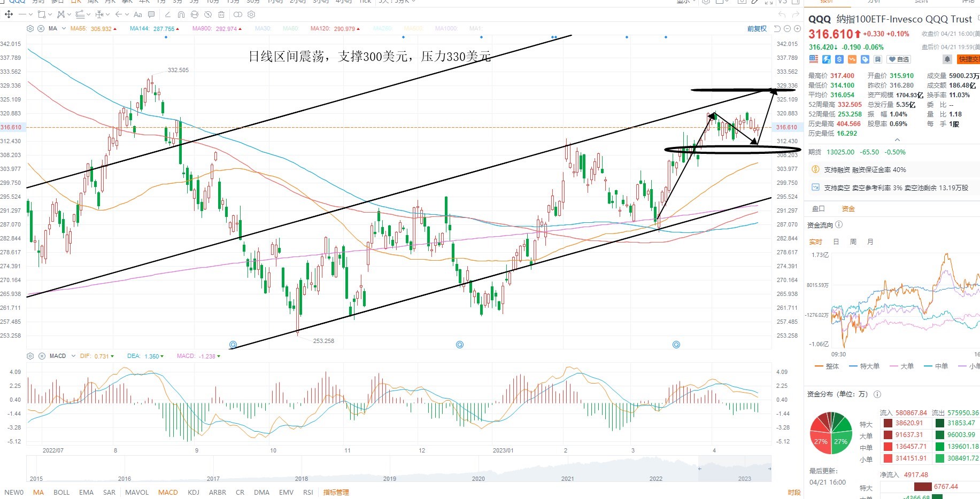Select the horizontal line drawing tool
The width and height of the screenshot is (980, 499).
[x=22, y=14]
